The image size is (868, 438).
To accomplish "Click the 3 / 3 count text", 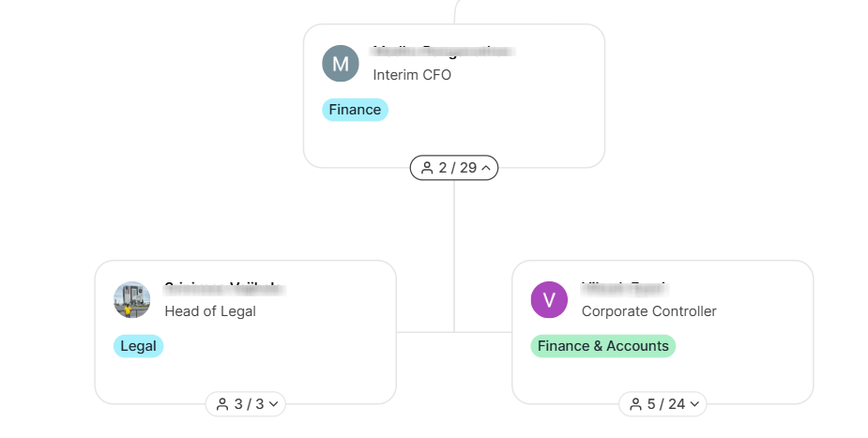I will pos(250,404).
